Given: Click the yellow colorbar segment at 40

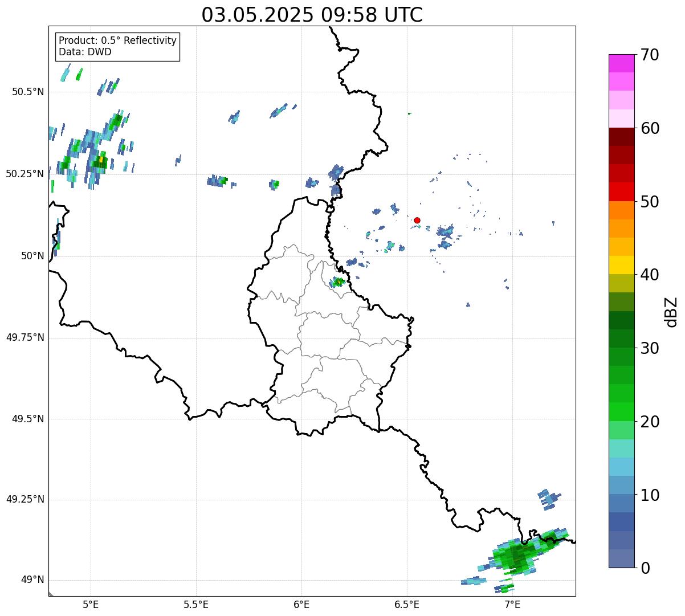Looking at the screenshot, I should point(621,266).
